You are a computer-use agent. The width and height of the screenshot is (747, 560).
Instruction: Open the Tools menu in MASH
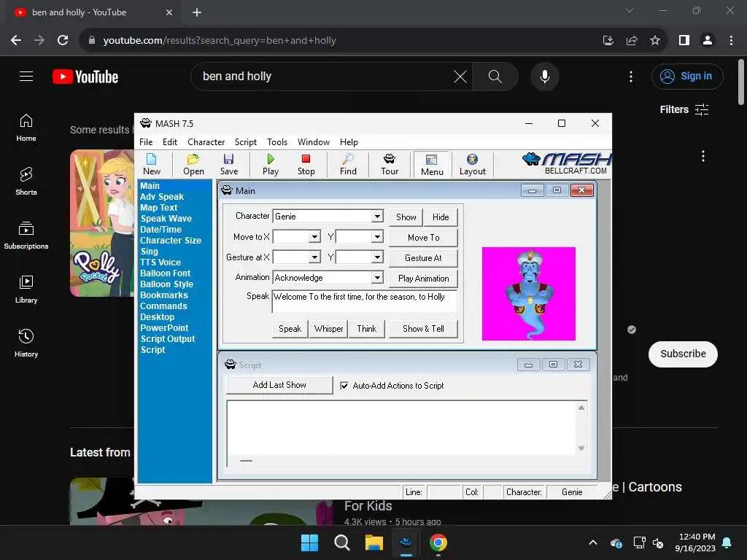point(276,142)
